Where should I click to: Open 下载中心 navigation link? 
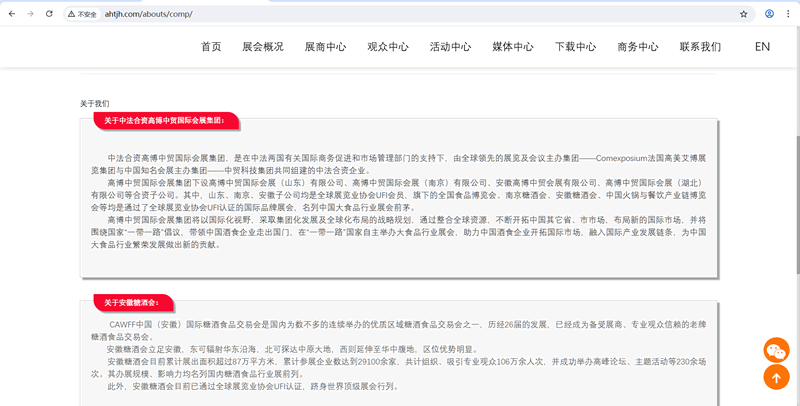tap(575, 47)
